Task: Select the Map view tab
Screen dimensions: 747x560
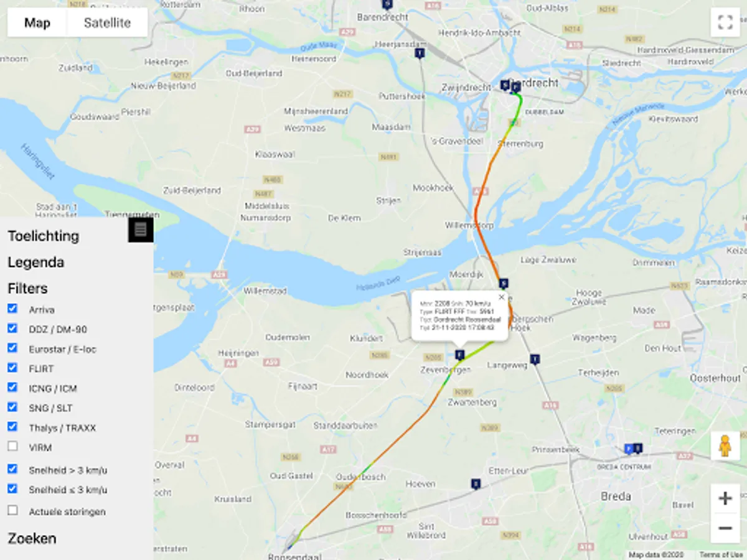Action: click(37, 23)
